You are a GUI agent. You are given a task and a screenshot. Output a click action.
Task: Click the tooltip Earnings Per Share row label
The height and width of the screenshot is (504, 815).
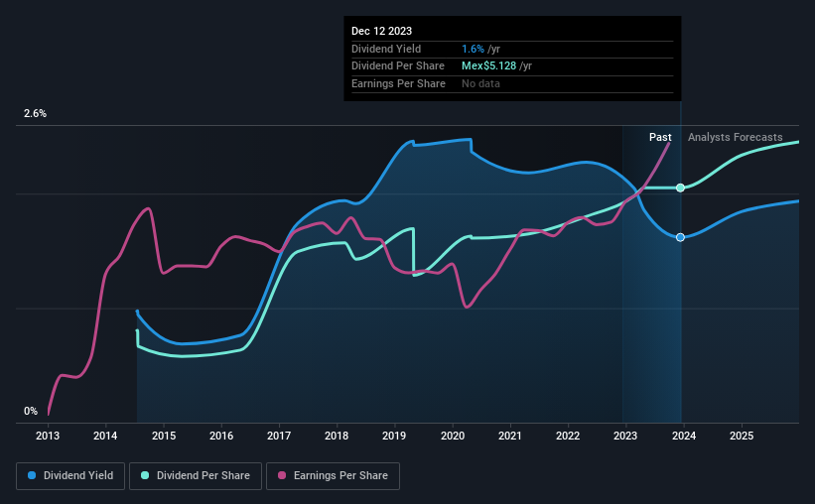pos(399,83)
